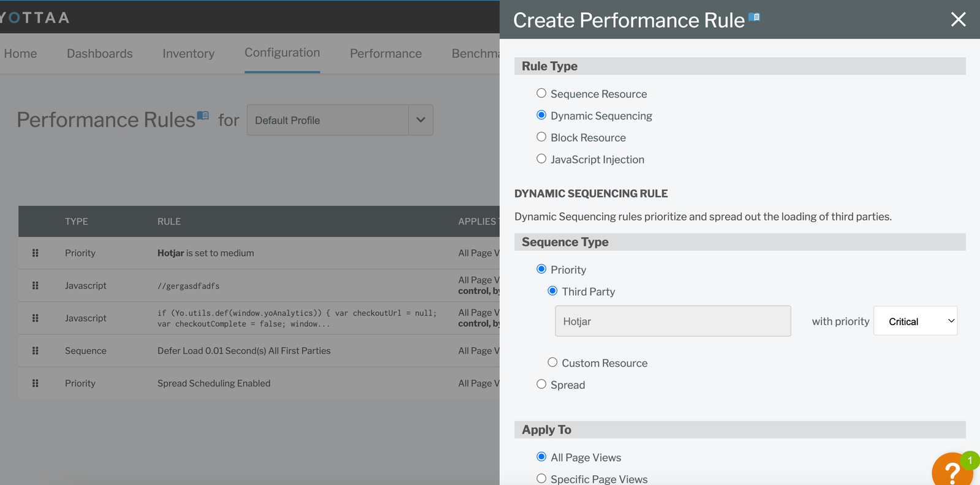Open the orange help question mark widget
Screen dimensions: 980x485
pyautogui.click(x=951, y=471)
